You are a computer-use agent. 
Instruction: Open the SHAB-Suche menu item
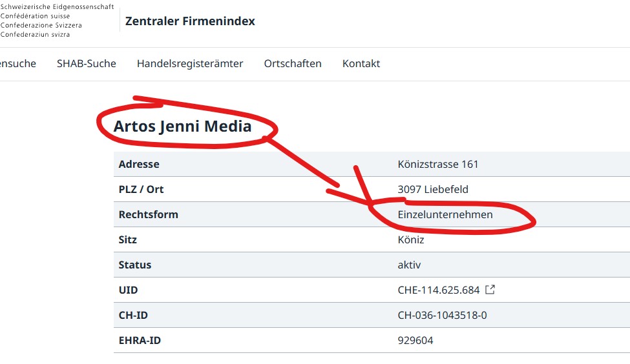tap(87, 63)
